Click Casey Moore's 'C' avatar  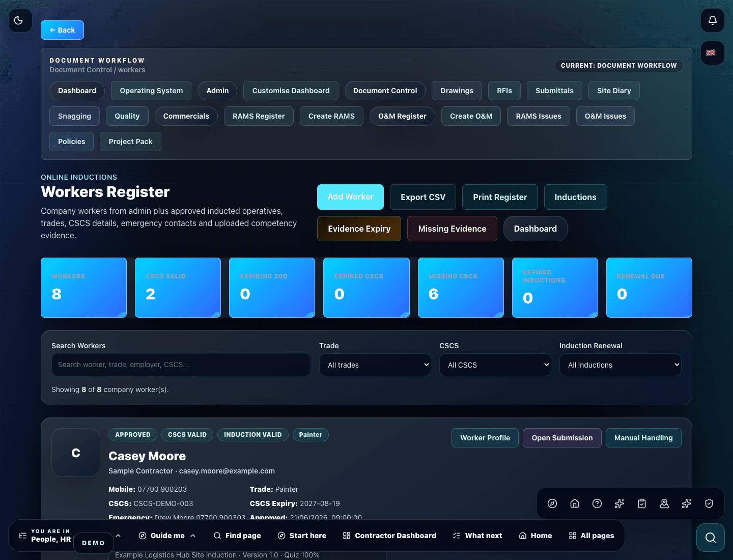(76, 453)
